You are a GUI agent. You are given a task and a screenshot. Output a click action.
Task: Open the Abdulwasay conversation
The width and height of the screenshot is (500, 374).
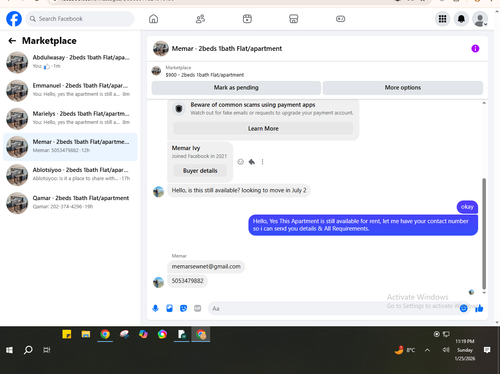70,62
